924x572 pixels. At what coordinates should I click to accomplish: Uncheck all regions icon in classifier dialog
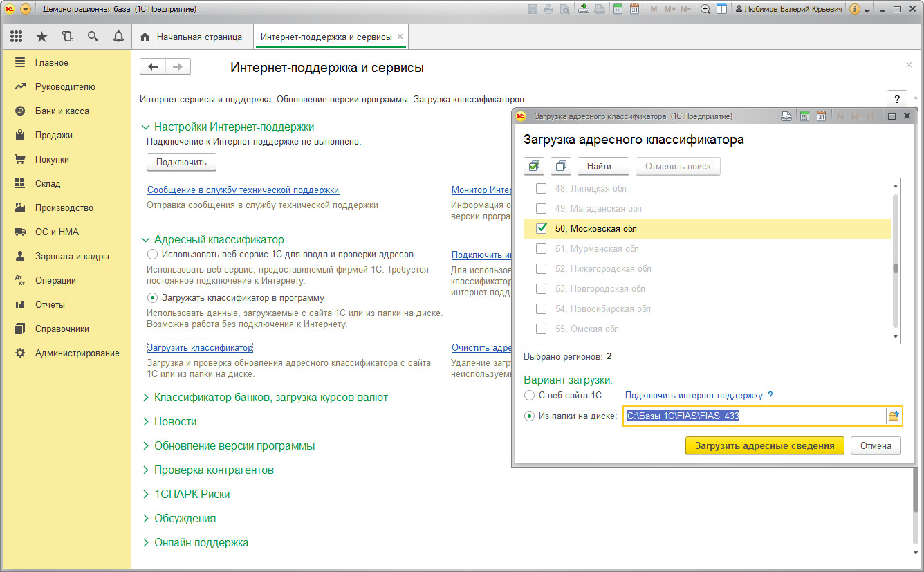(560, 166)
